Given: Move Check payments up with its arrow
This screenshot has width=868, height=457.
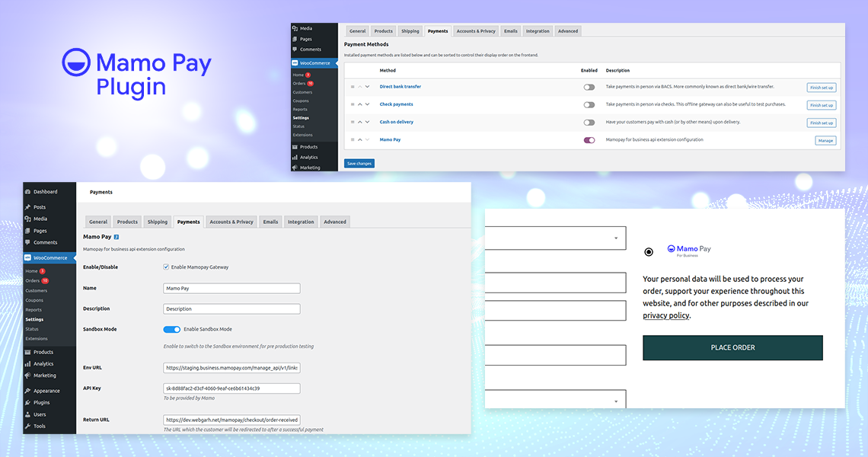Looking at the screenshot, I should [360, 104].
